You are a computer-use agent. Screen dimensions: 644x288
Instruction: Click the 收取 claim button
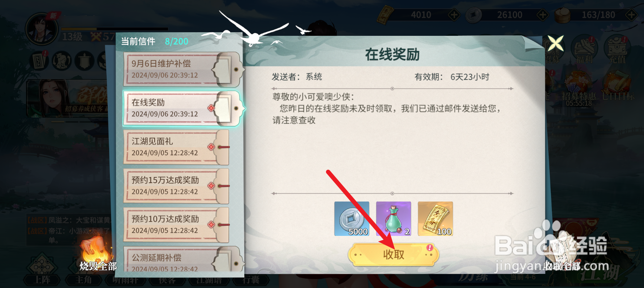click(393, 254)
